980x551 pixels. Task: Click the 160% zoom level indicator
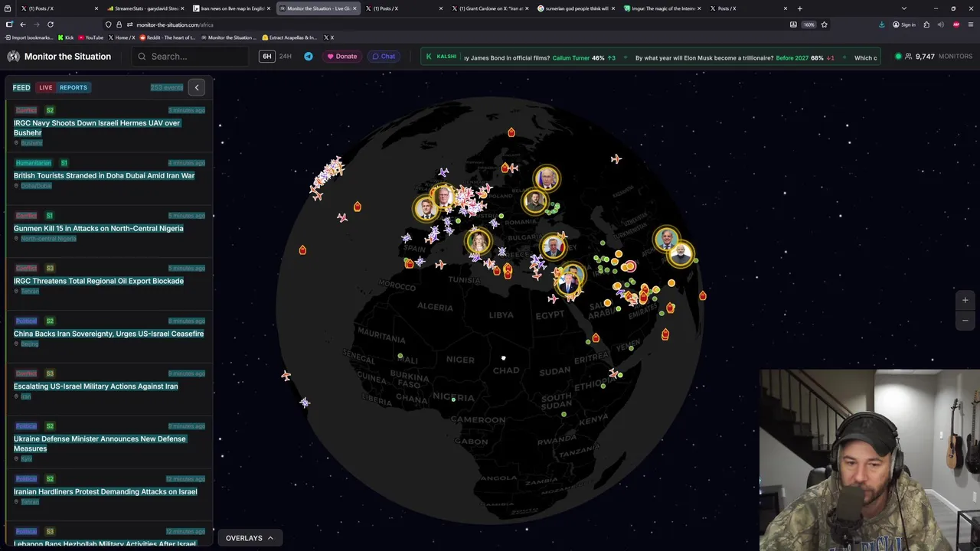click(x=808, y=24)
